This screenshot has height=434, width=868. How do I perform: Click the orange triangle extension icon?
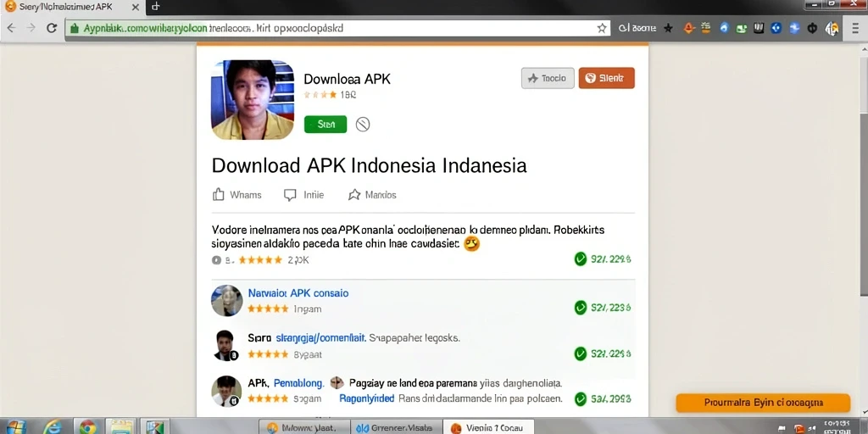(688, 28)
